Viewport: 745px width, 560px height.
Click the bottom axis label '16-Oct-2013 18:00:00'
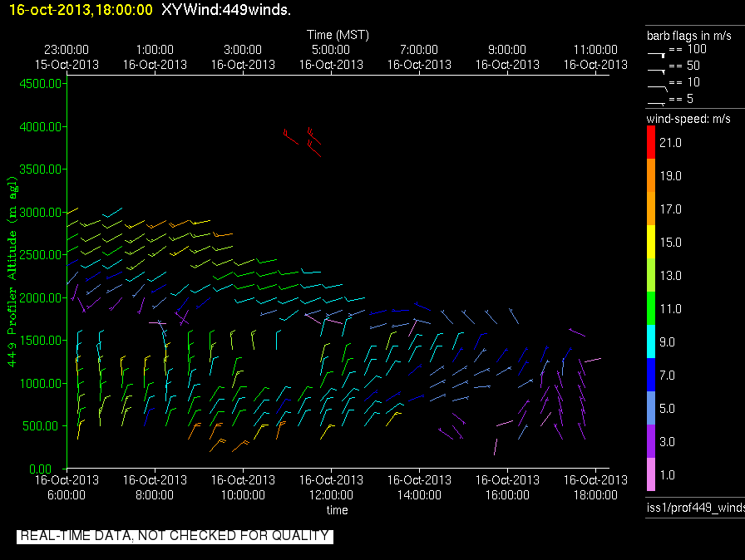(x=595, y=488)
